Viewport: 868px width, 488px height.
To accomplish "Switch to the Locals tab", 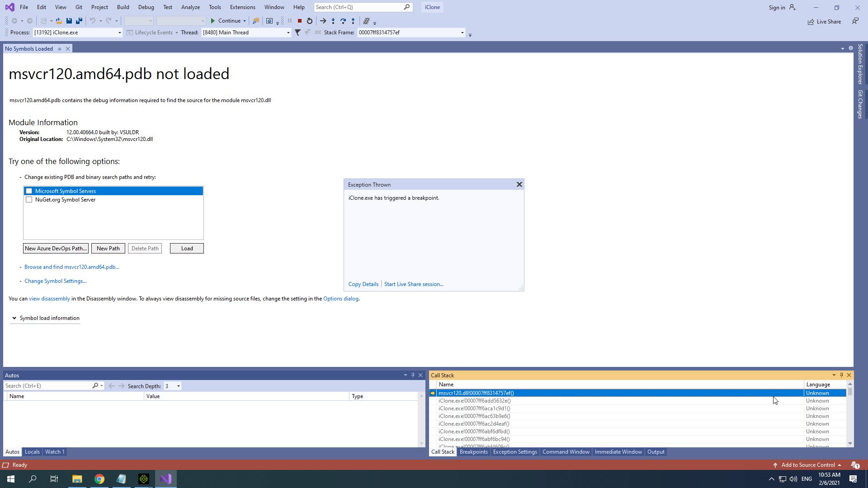I will (32, 452).
